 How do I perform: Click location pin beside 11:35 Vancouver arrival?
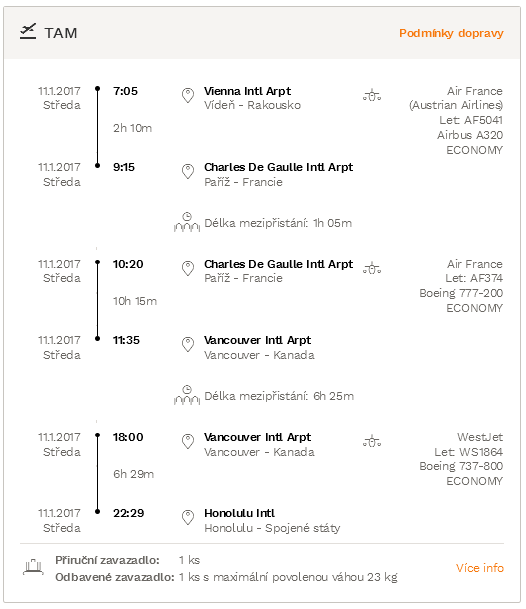pos(188,344)
